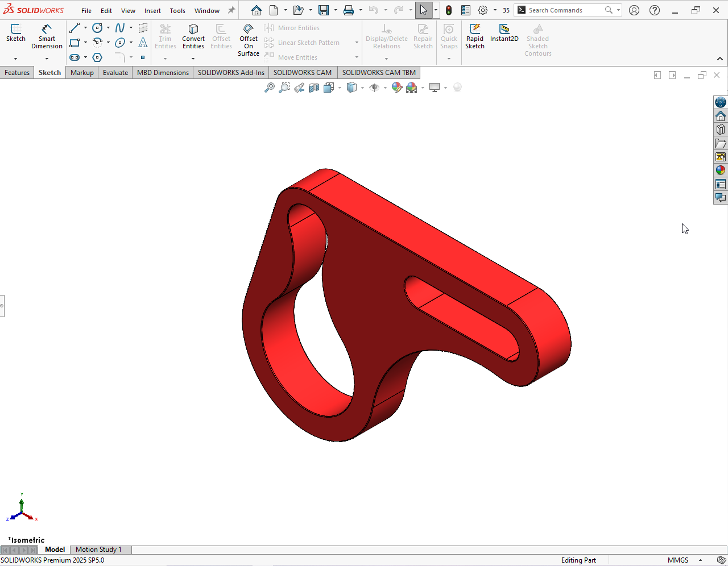The width and height of the screenshot is (728, 566).
Task: Expand the Circle tool dropdown arrow
Action: (108, 28)
